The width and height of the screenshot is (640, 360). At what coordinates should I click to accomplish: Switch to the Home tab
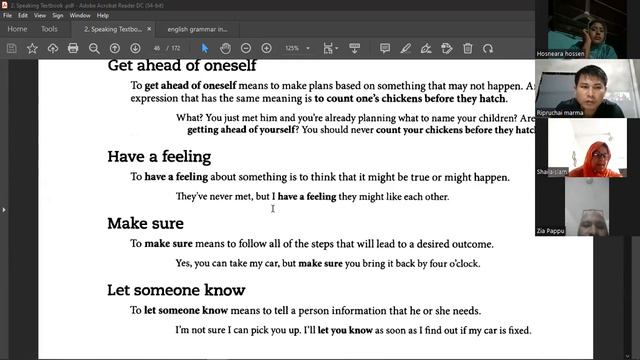click(17, 29)
